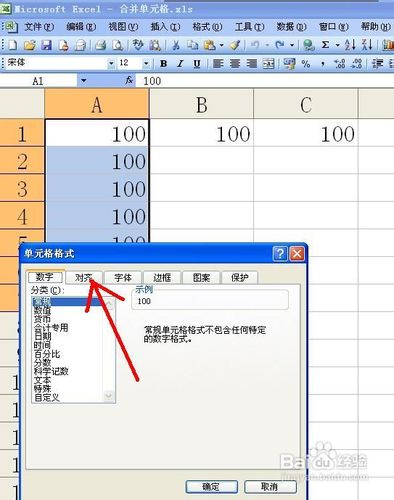The image size is (394, 500).
Task: Open the Redo history dropdown arrow
Action: coord(292,45)
